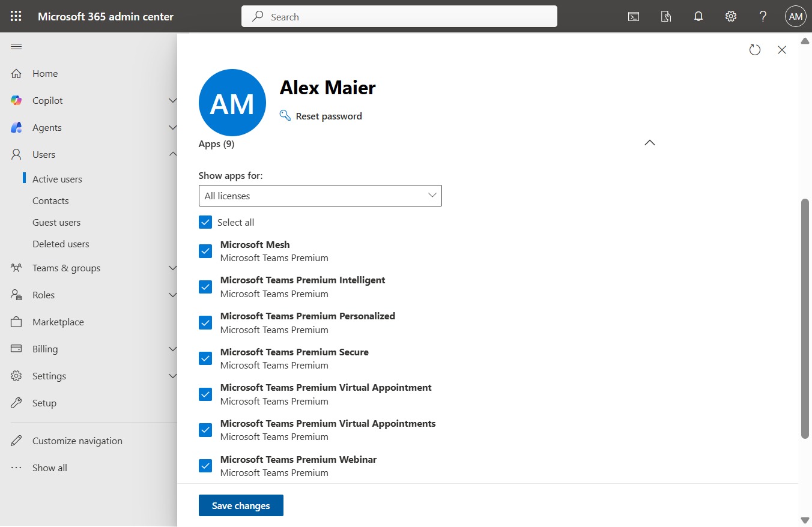Open Deleted users page
The height and width of the screenshot is (527, 812).
(61, 244)
